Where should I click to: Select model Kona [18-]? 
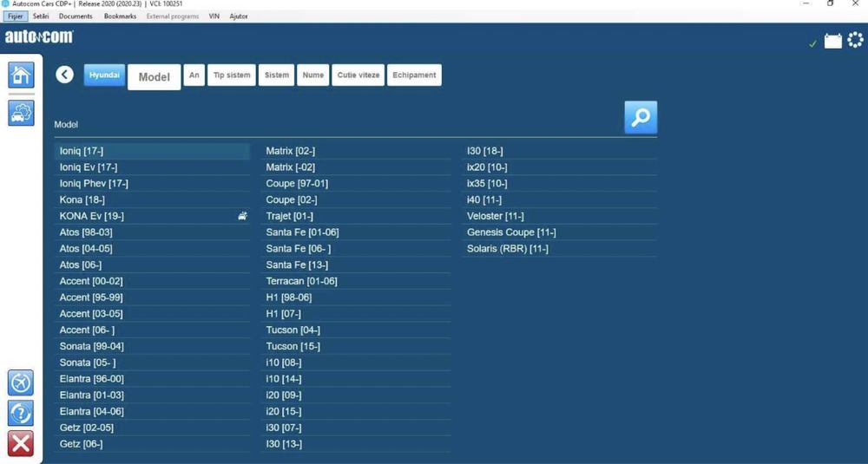pos(152,199)
